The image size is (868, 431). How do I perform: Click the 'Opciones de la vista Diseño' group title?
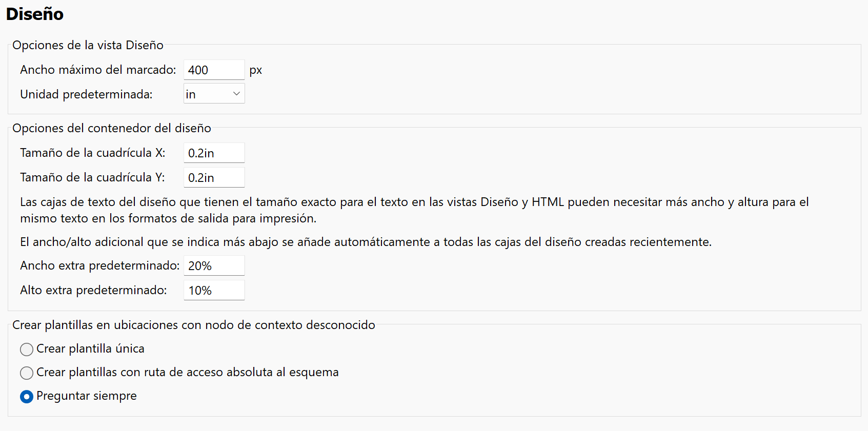88,45
